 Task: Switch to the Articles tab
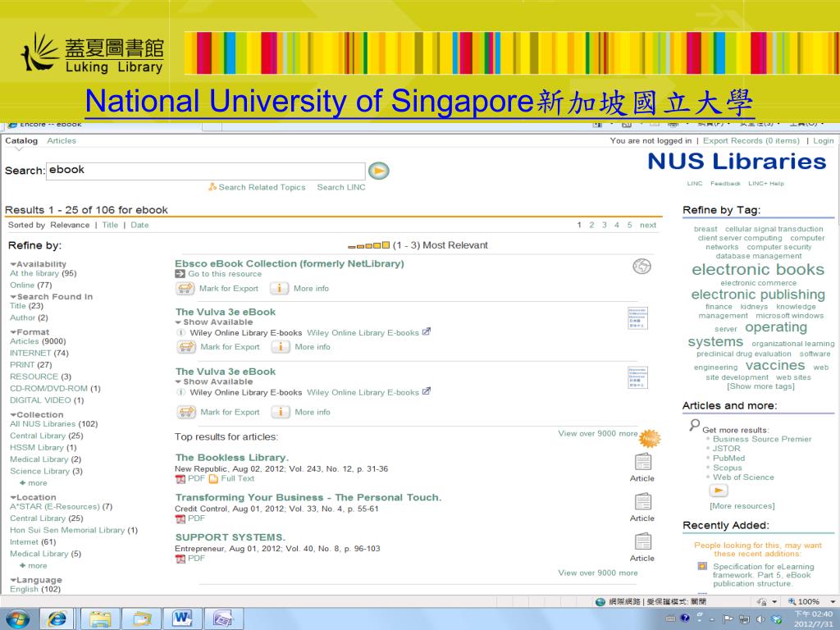coord(62,140)
